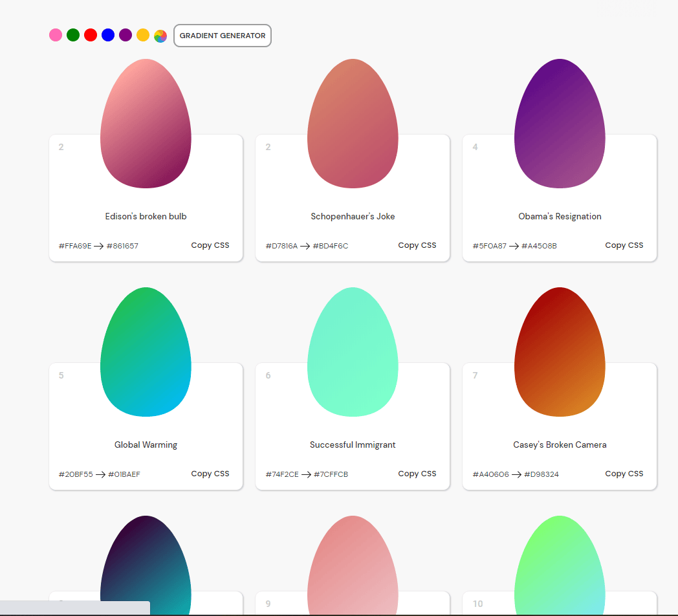Click the hex code #74F2CE

pos(282,474)
